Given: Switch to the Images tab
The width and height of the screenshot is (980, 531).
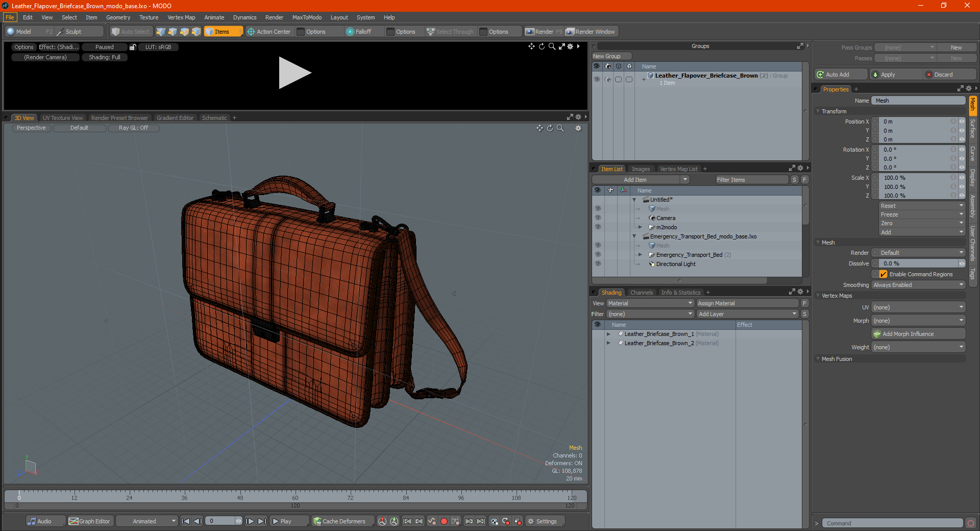Looking at the screenshot, I should pyautogui.click(x=641, y=169).
